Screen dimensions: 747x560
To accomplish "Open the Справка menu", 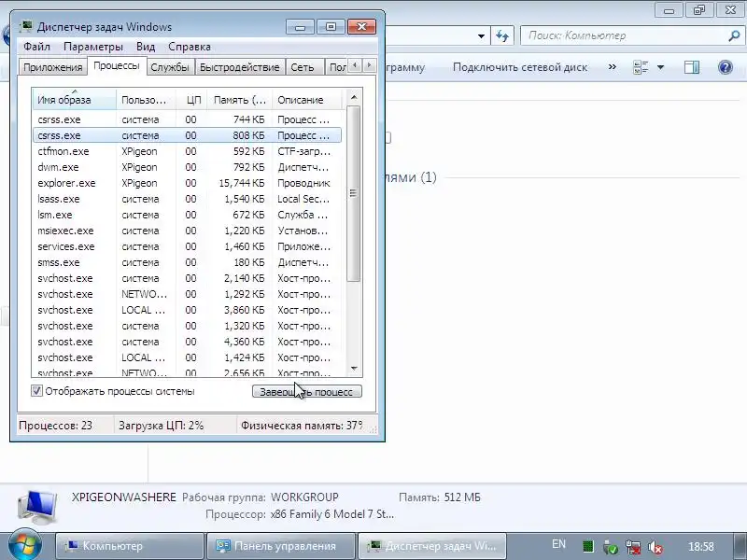I will (190, 47).
